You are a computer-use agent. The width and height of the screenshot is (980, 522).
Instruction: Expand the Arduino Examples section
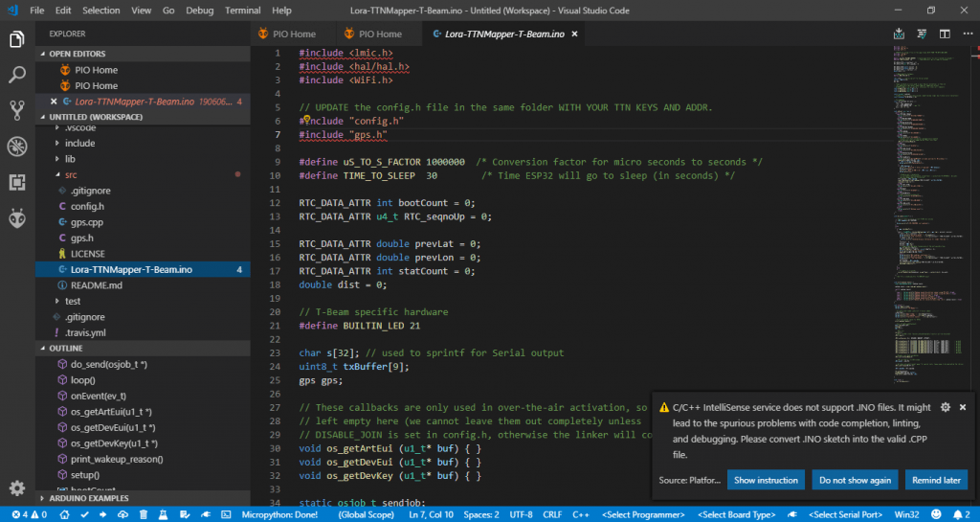pyautogui.click(x=89, y=498)
